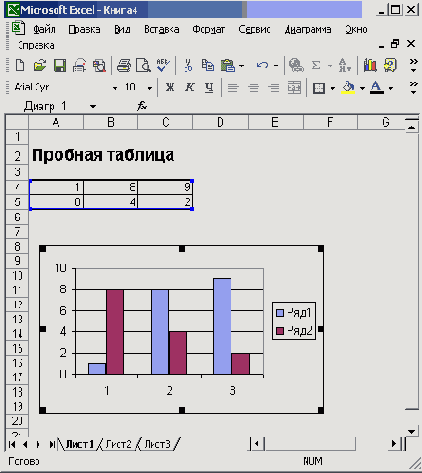Click the Ряд1 legend entry
Screen dimensions: 422x473
pos(294,313)
